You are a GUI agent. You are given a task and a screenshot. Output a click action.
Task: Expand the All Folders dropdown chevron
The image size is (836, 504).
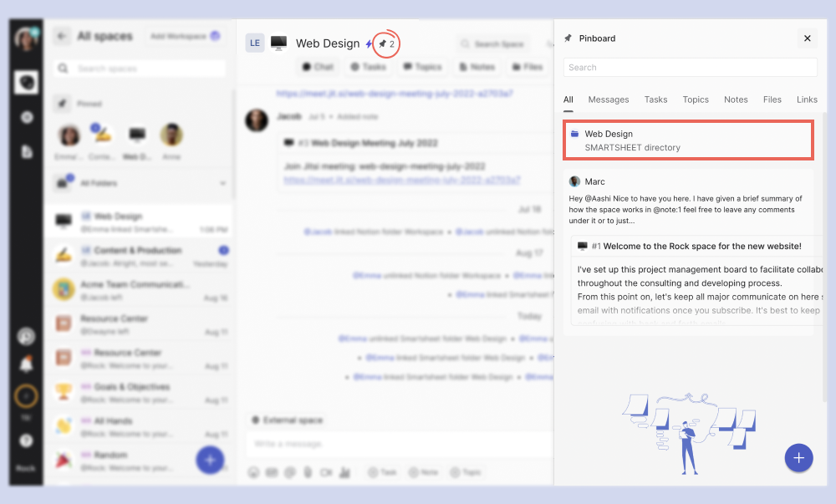tap(222, 183)
